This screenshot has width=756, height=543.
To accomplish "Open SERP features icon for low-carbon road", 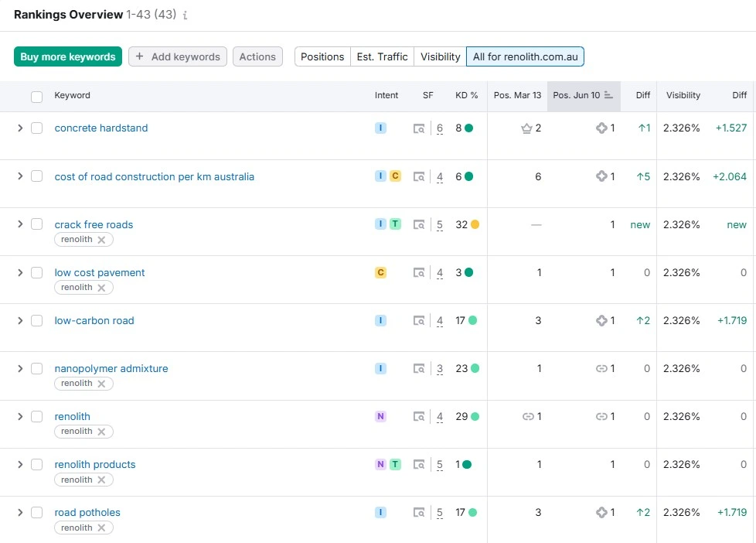I will click(419, 320).
